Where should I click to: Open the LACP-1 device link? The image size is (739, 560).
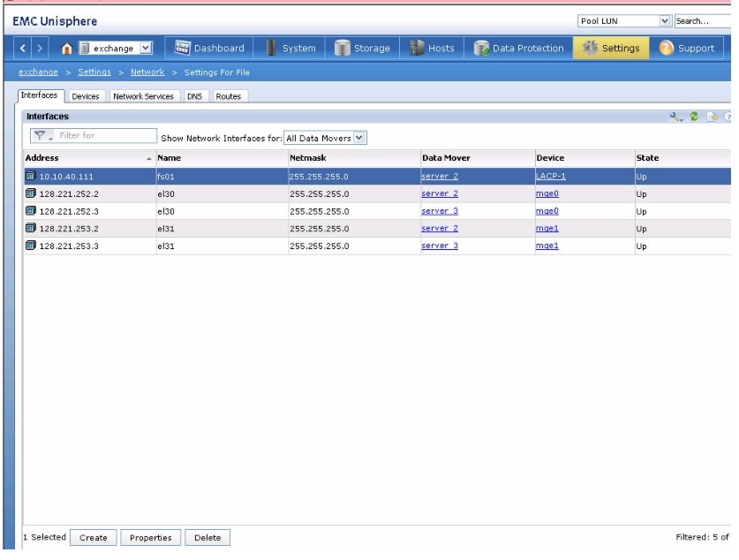pyautogui.click(x=550, y=177)
